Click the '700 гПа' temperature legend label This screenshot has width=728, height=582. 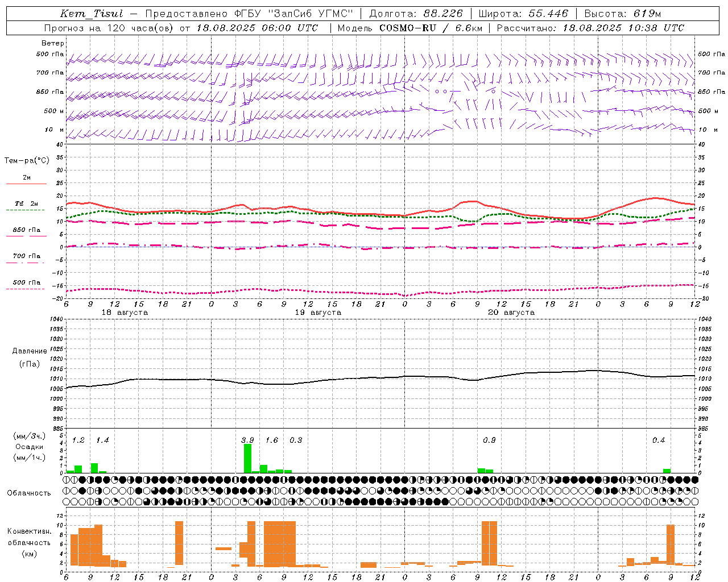tap(27, 256)
